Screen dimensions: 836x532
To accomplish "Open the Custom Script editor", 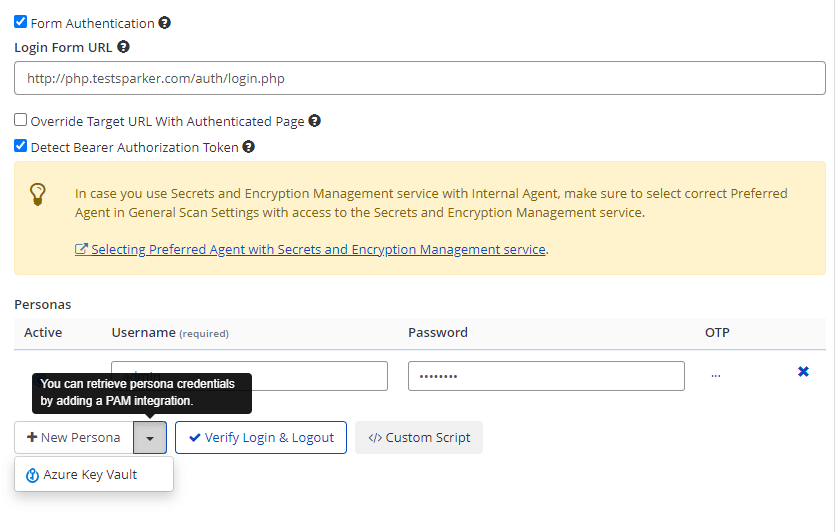I will 419,438.
